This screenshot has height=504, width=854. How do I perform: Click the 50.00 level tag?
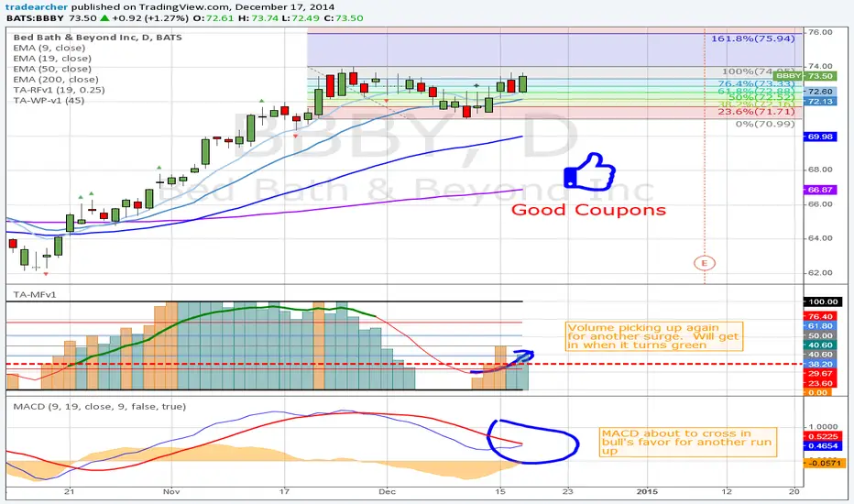[x=820, y=335]
